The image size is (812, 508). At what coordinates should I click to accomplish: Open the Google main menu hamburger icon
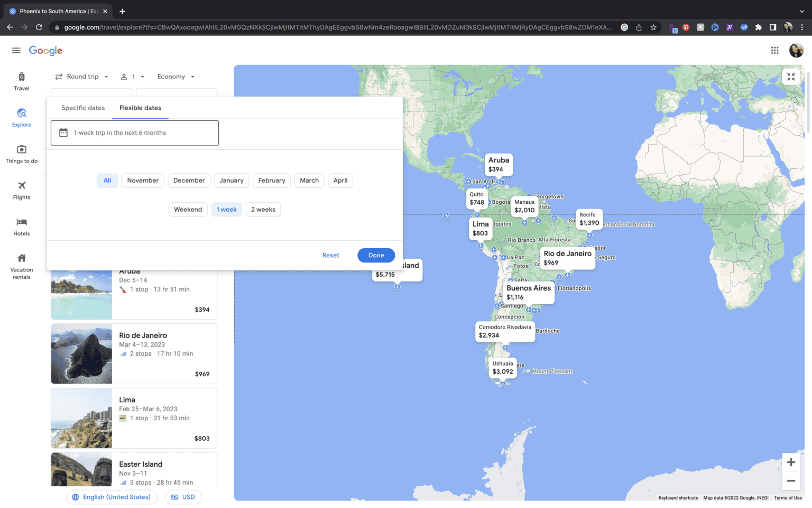pos(16,50)
